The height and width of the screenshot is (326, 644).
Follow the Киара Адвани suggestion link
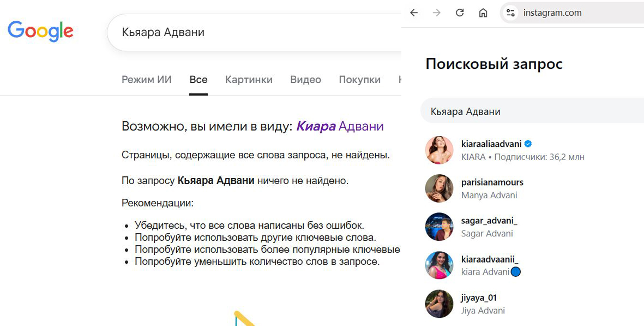(340, 126)
